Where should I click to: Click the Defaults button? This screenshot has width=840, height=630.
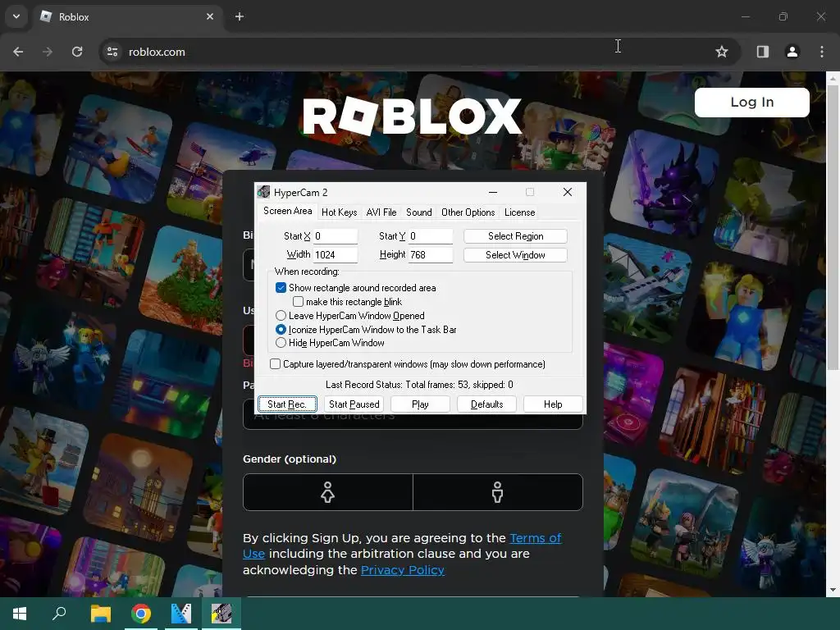click(486, 404)
